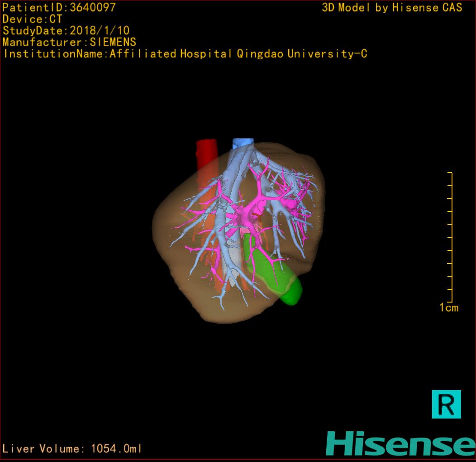Click the lowest hepatic vein branch tip
This screenshot has height=462, width=476.
(x=222, y=308)
